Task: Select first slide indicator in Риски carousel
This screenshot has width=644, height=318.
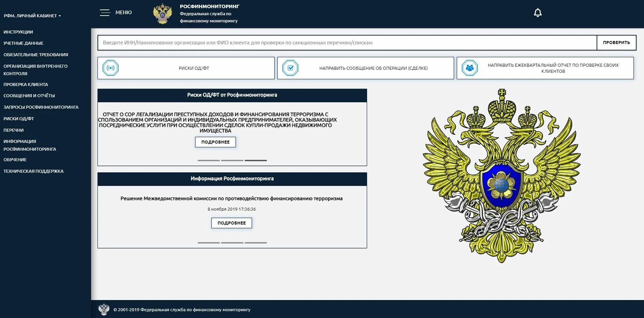Action: click(x=209, y=160)
